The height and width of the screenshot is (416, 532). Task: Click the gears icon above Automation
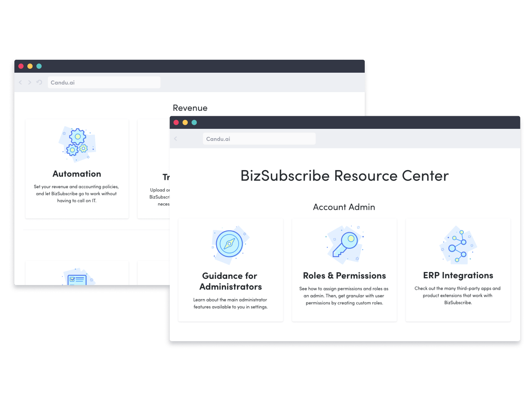coord(77,144)
